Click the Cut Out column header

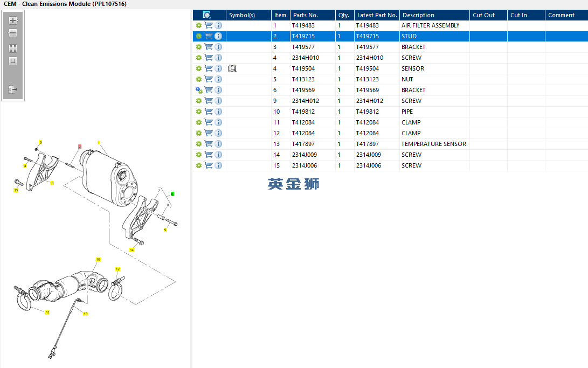[489, 15]
